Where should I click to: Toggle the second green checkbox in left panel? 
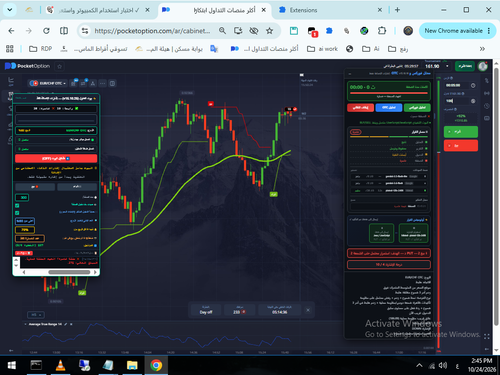point(17,213)
